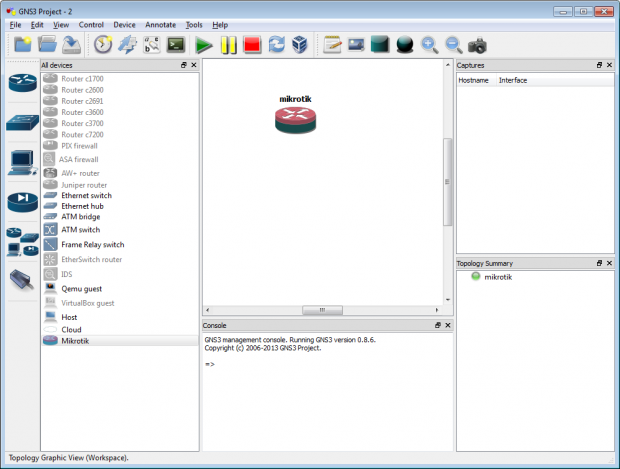Image resolution: width=620 pixels, height=469 pixels.
Task: Select Mikrotik in device list
Action: click(x=120, y=341)
